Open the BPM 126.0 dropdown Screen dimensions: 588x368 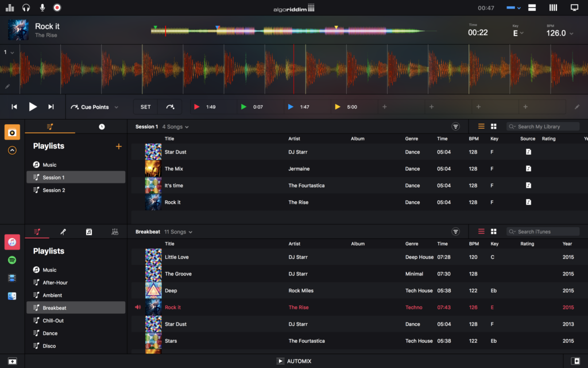tap(560, 33)
